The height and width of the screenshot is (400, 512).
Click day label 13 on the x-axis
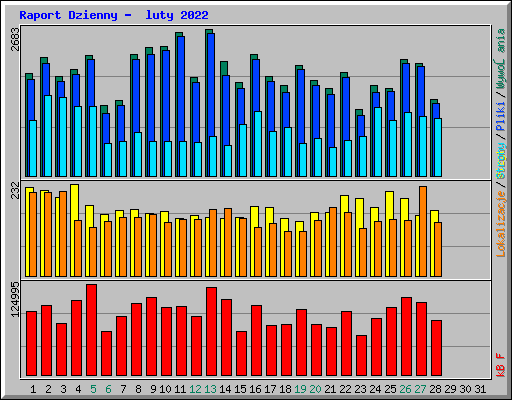(210, 389)
